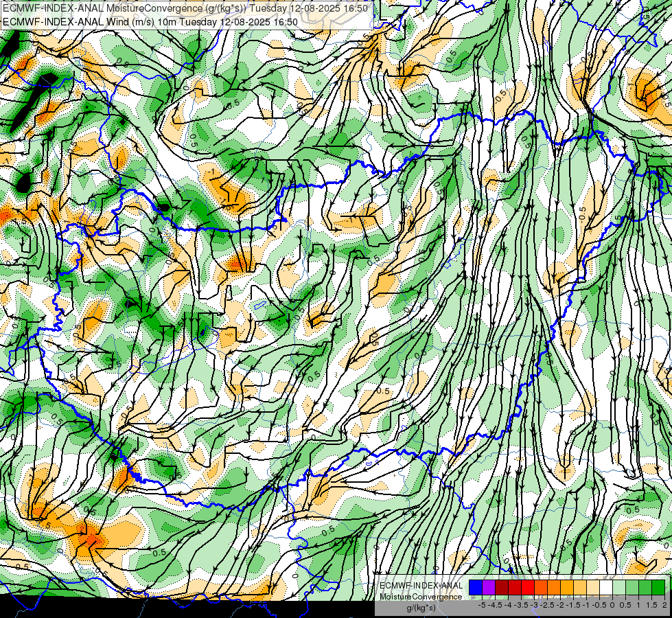Click the '-2' legend scale value
The width and height of the screenshot is (672, 618).
[x=560, y=605]
